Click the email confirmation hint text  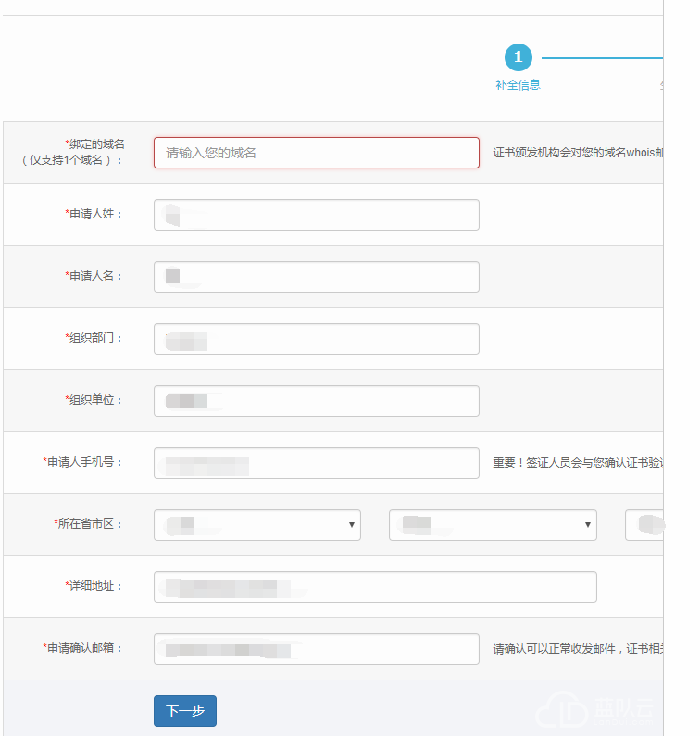577,649
